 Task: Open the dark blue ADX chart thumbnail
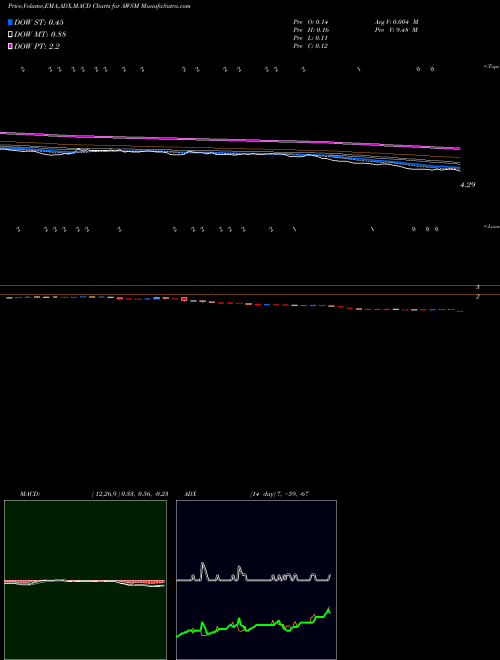coord(256,580)
